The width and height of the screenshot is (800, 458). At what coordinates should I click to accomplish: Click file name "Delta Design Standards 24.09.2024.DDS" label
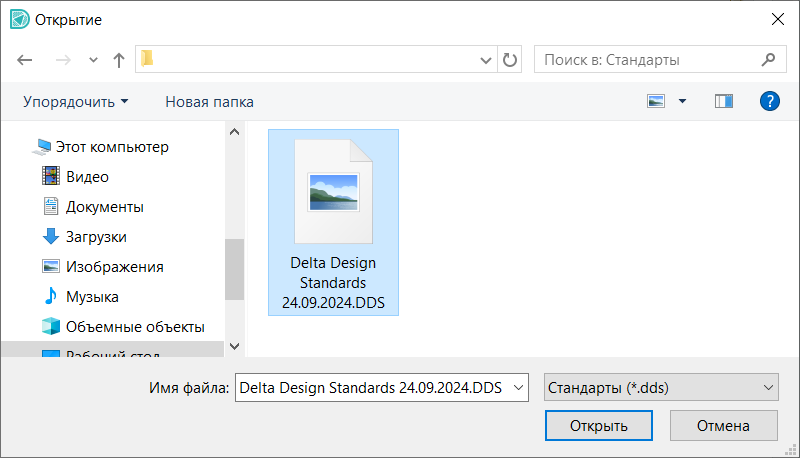[x=333, y=283]
